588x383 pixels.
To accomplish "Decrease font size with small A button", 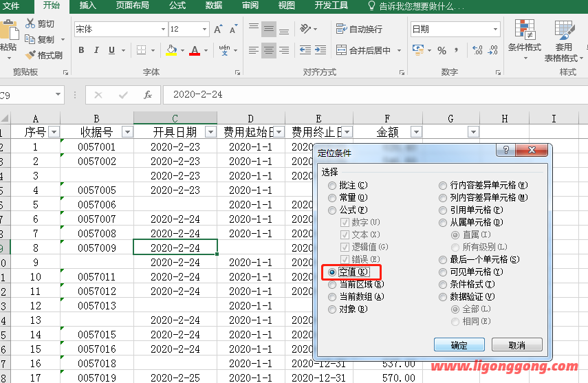I will tap(233, 30).
